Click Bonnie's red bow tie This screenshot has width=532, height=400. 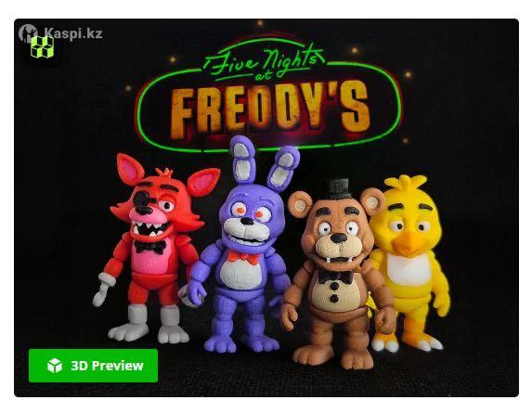pyautogui.click(x=243, y=257)
